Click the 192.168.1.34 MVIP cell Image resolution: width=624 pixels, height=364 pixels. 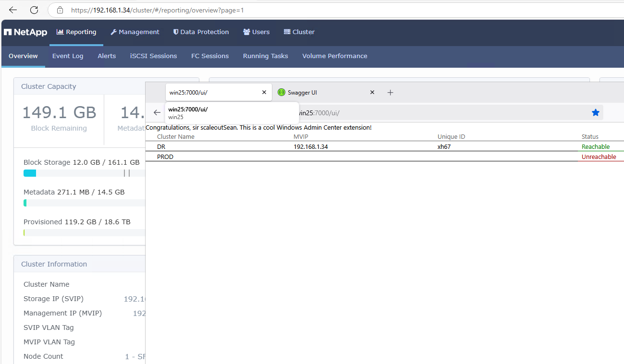coord(311,147)
